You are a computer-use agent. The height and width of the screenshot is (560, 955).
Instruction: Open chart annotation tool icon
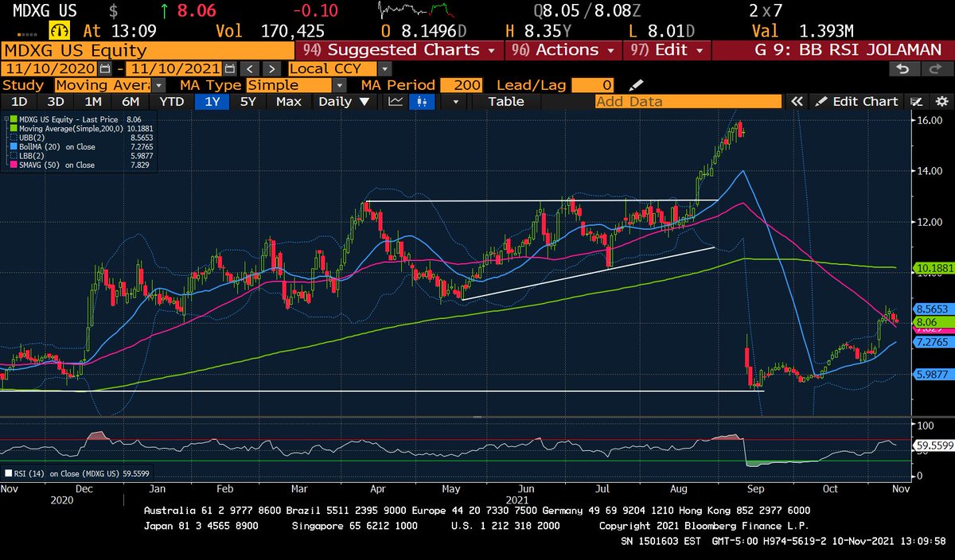click(x=917, y=101)
